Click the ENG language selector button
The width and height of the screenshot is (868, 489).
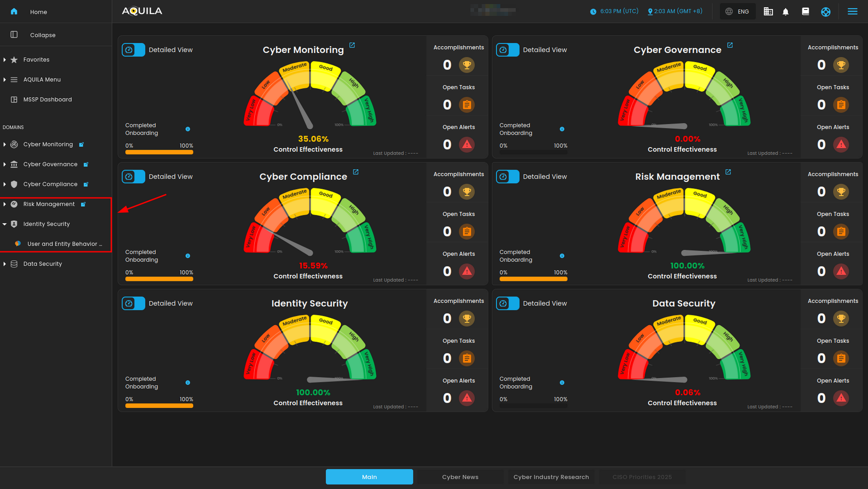pos(738,12)
